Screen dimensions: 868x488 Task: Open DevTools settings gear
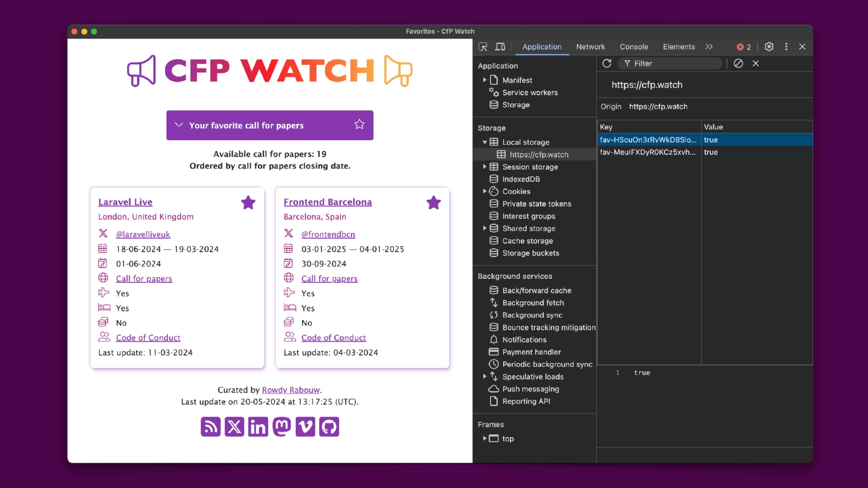[x=769, y=47]
